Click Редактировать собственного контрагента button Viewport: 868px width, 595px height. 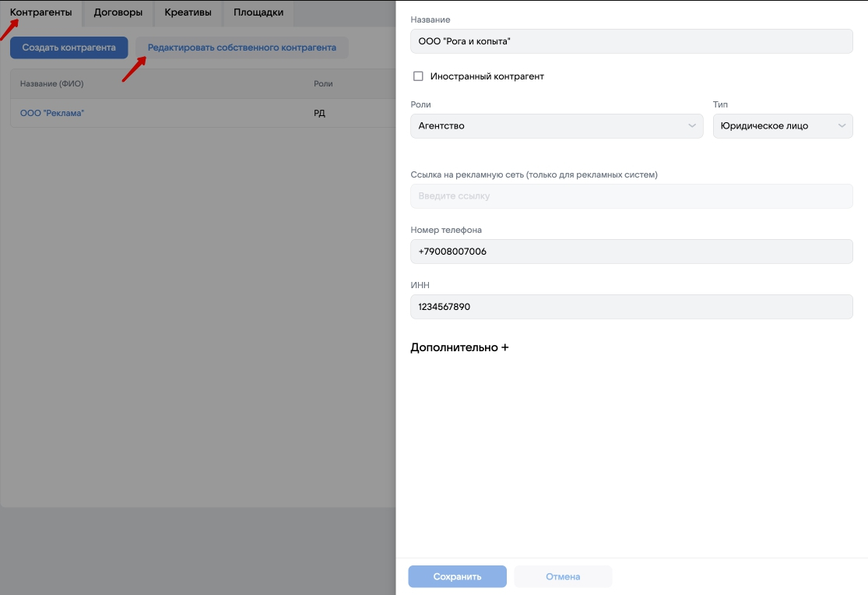point(241,48)
